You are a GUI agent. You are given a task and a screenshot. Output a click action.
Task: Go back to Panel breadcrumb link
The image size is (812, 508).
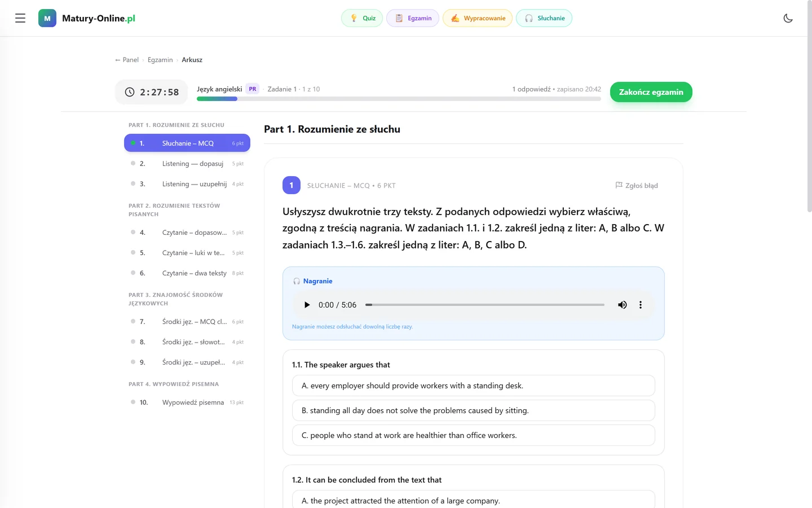[127, 60]
